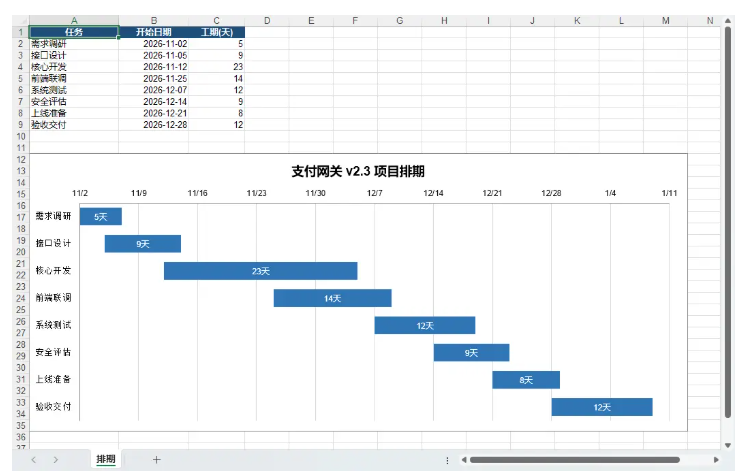Viewport: 738px width, 475px height.
Task: Select column B header
Action: click(153, 21)
